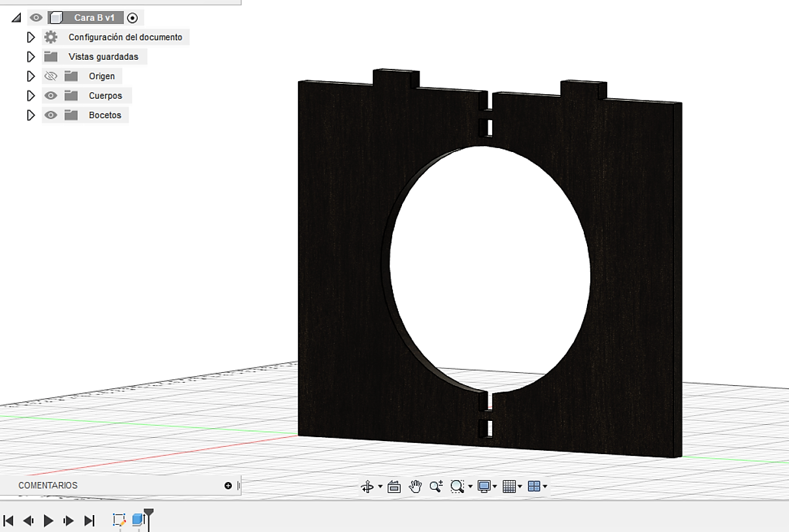Step forward one timeline feature
This screenshot has width=789, height=532.
pos(69,520)
